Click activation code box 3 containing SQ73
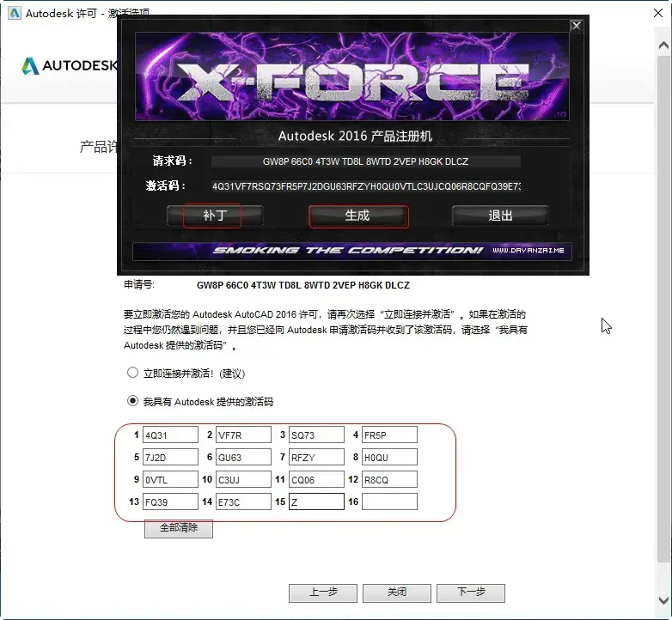The image size is (672, 620). [x=316, y=435]
